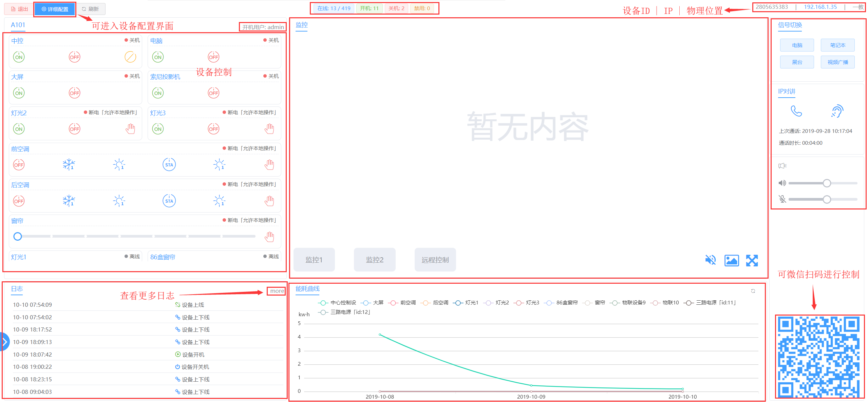Click the speaker volume slider handle

[827, 183]
